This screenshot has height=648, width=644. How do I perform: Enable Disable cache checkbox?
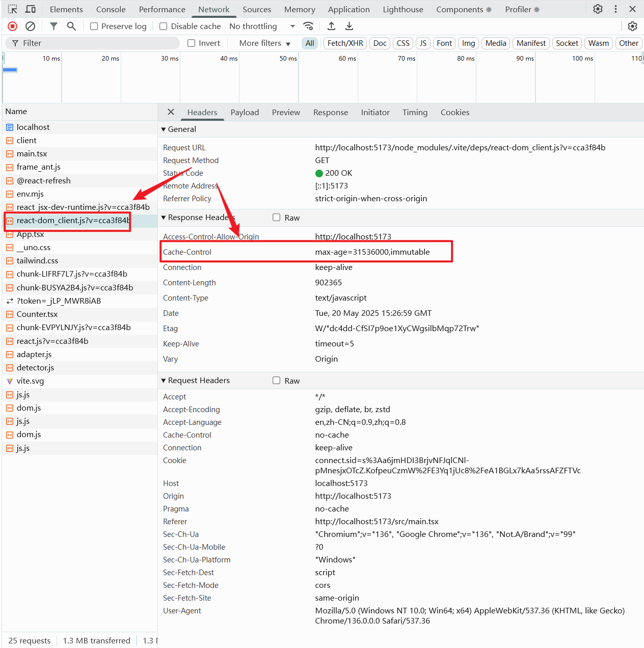click(163, 26)
